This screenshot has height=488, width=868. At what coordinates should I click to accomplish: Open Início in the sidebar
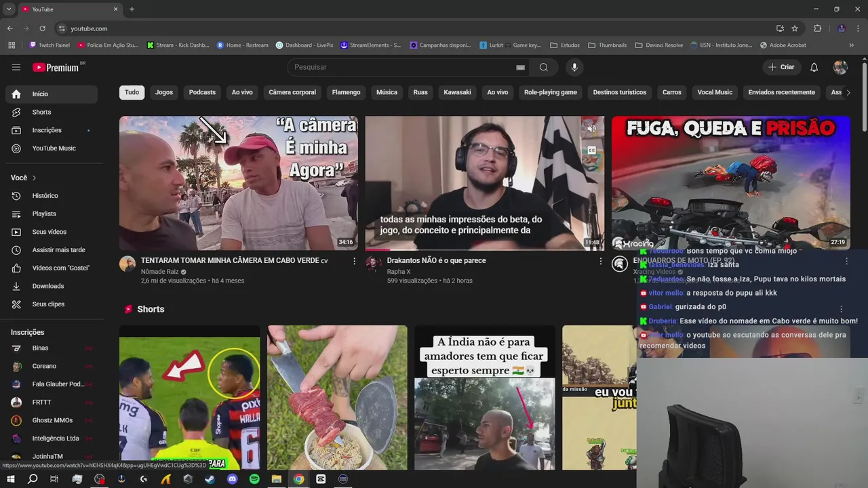pyautogui.click(x=52, y=94)
